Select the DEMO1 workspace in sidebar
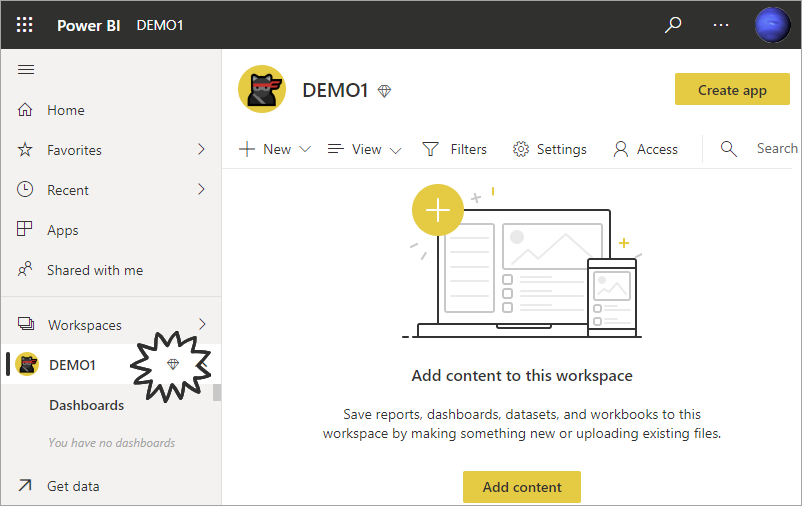This screenshot has width=802, height=506. tap(111, 364)
